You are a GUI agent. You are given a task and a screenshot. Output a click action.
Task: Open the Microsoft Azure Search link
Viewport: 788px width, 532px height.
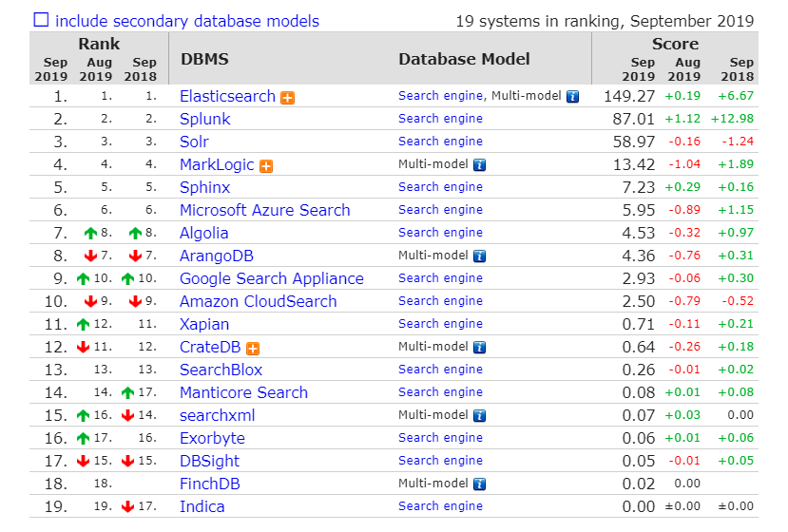tap(264, 210)
